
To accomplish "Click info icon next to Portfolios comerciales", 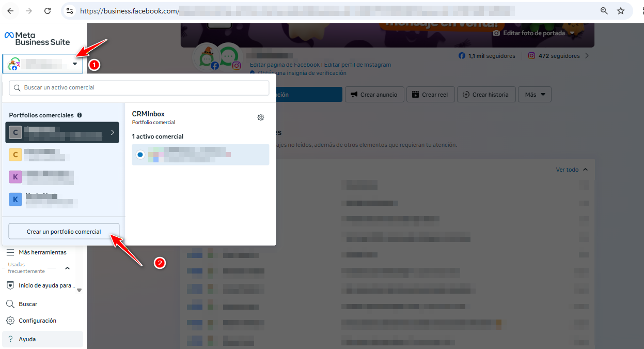I will click(x=80, y=115).
